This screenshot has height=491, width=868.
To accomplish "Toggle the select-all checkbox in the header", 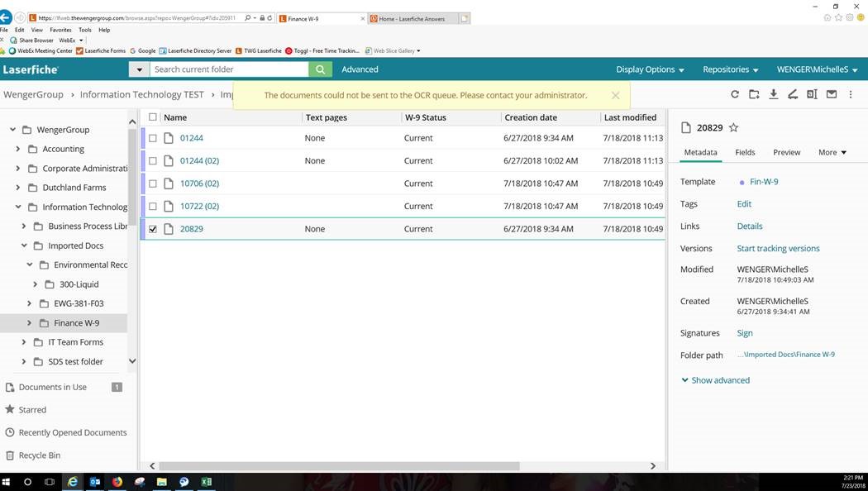I will coord(153,117).
